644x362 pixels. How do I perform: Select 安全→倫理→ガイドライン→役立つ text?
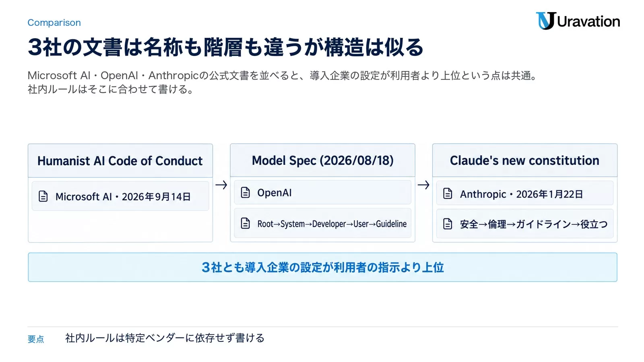pyautogui.click(x=534, y=224)
